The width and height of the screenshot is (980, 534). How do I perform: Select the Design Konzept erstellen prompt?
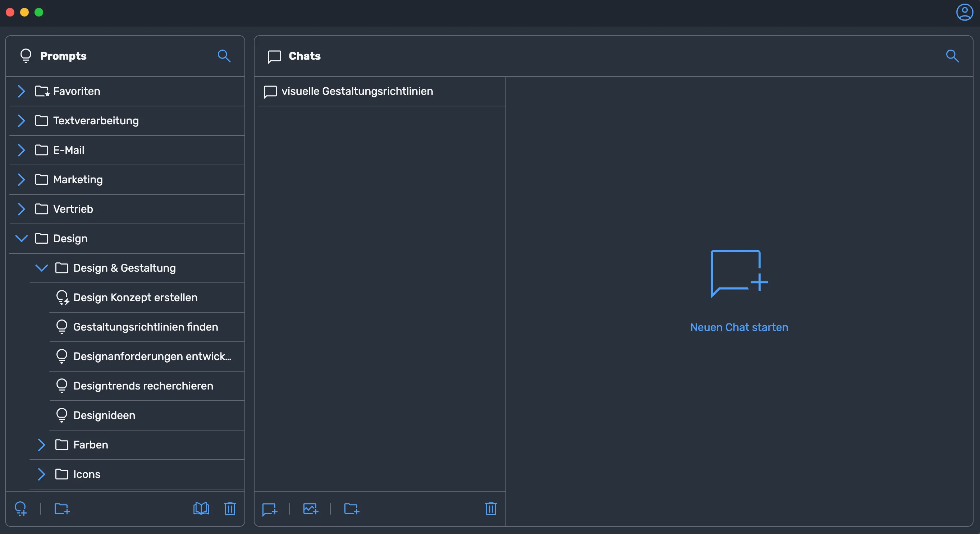click(x=135, y=298)
